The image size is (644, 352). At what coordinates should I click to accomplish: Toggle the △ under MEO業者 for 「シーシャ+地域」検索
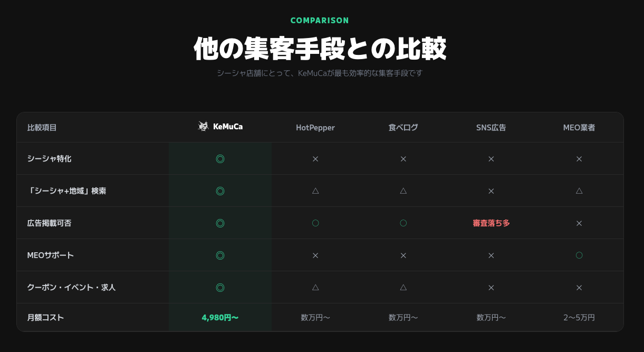pos(579,191)
